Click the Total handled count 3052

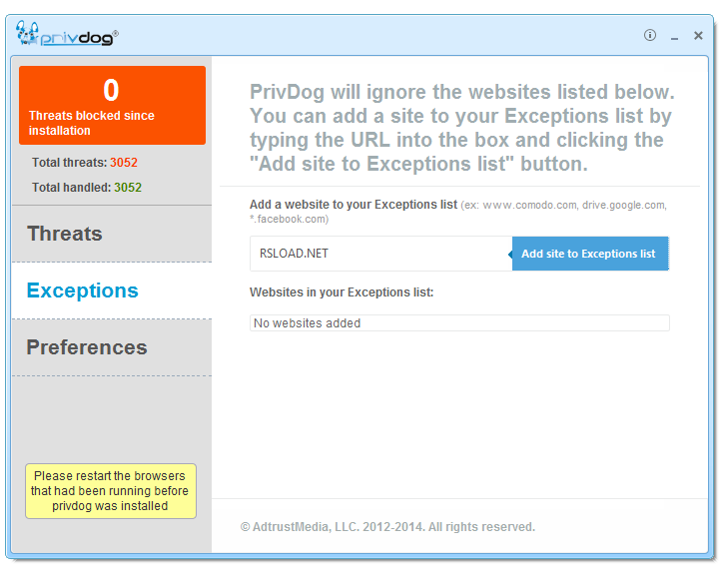point(128,187)
